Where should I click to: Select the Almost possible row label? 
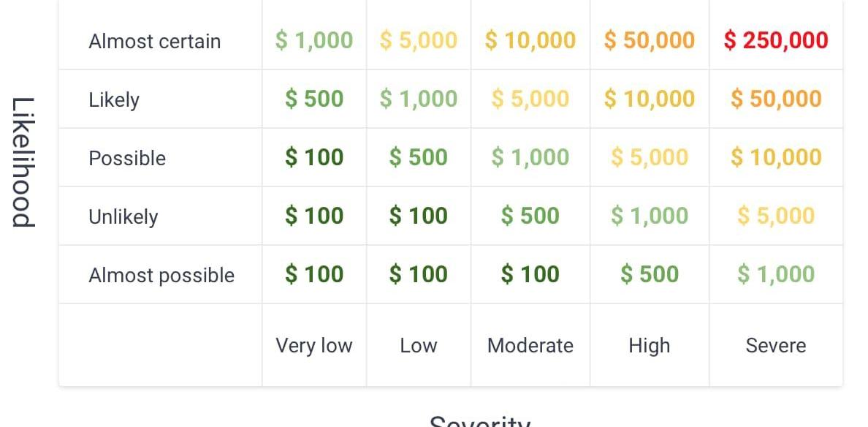(x=161, y=275)
